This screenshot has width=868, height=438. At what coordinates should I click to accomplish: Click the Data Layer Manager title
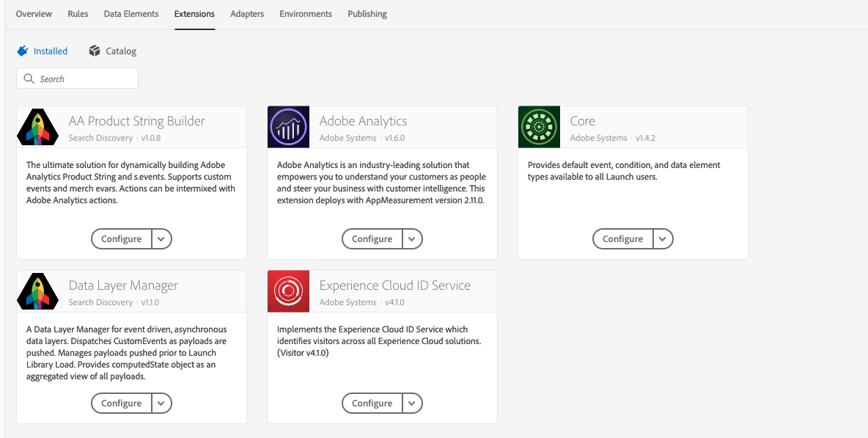[x=123, y=285]
